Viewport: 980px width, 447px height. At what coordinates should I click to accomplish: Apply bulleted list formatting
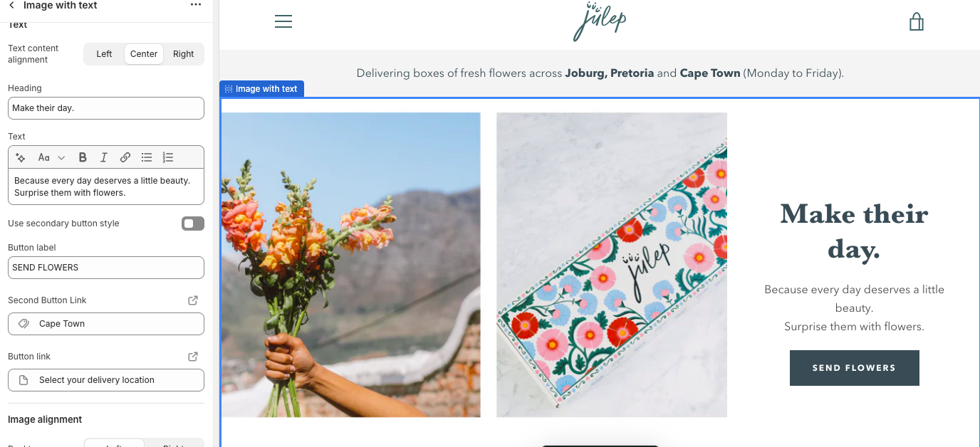tap(147, 157)
